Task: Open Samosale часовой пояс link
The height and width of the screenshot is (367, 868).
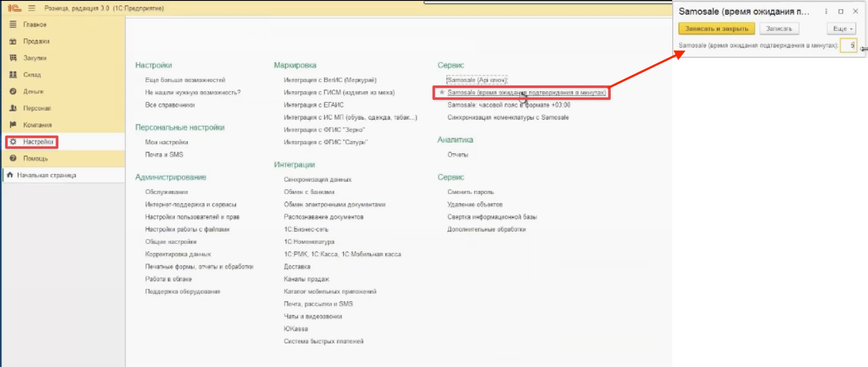Action: 509,105
